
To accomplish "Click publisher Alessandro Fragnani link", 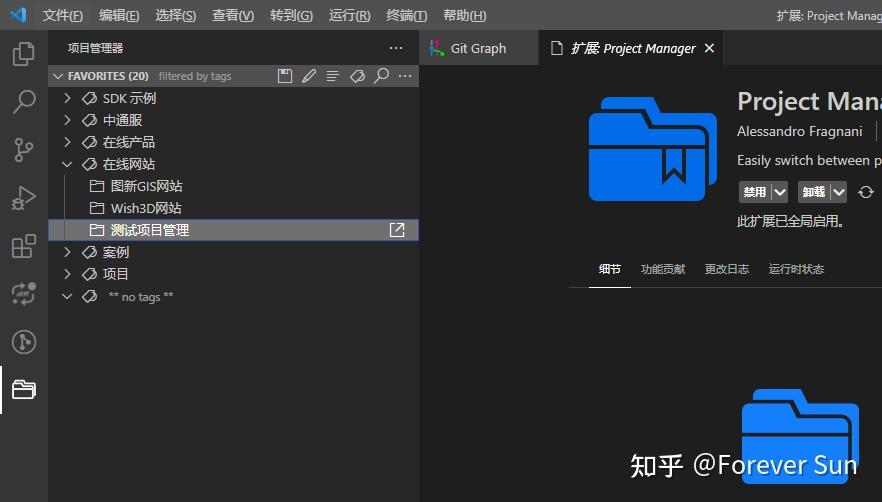I will point(799,131).
